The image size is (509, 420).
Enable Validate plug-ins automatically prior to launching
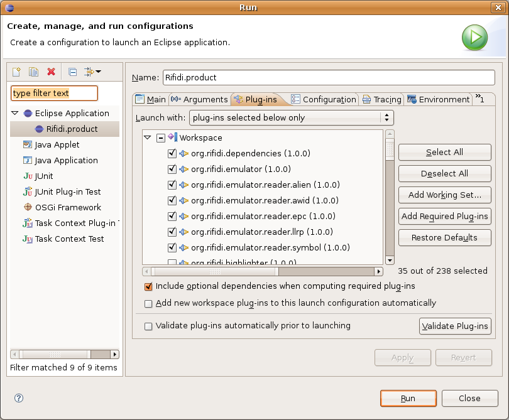(148, 326)
